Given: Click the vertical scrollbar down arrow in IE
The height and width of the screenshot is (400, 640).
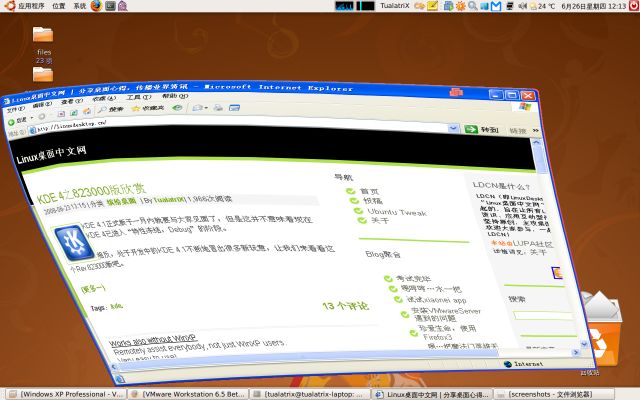Looking at the screenshot, I should (x=584, y=344).
